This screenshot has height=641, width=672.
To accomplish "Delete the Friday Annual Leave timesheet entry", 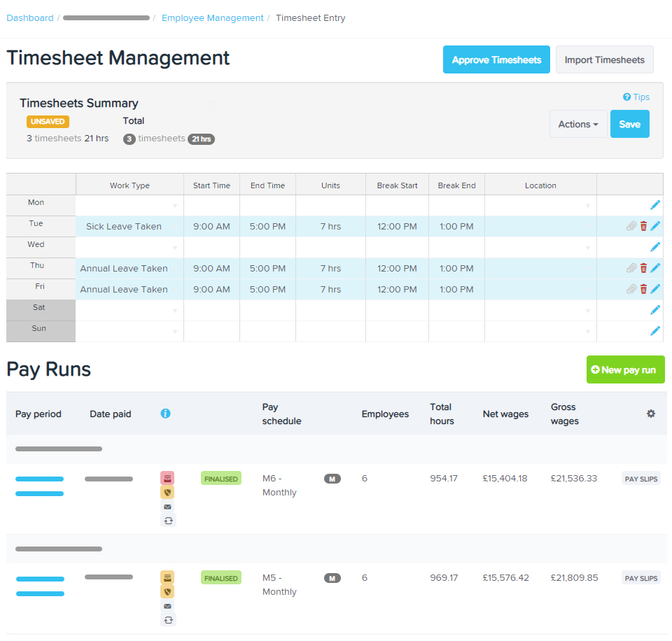I will [x=643, y=289].
